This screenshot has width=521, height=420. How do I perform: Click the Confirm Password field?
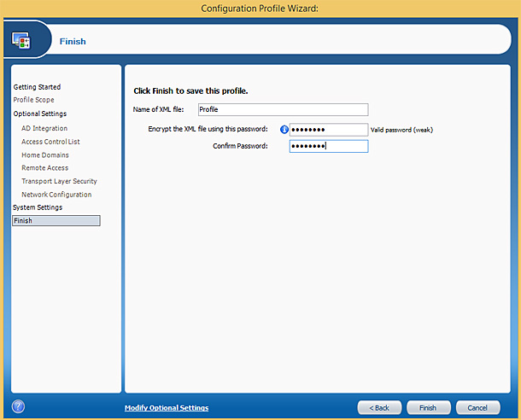coord(329,146)
